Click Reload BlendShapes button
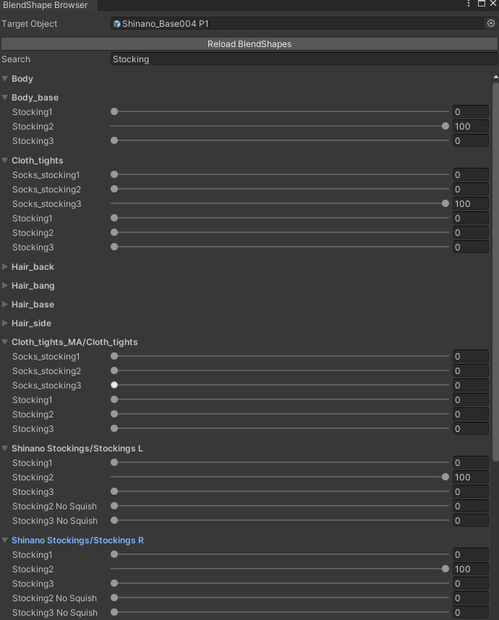 pos(249,44)
